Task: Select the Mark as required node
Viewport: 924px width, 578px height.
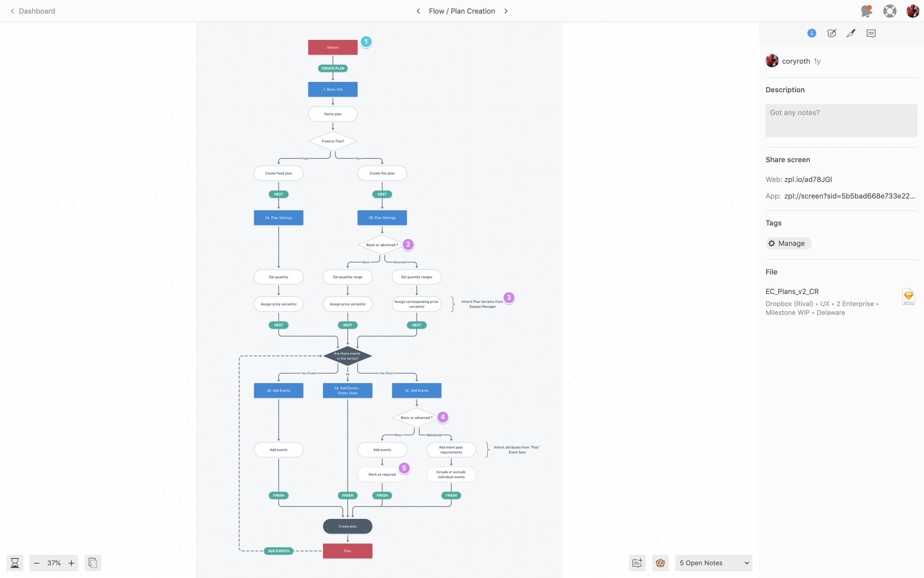Action: pos(382,474)
